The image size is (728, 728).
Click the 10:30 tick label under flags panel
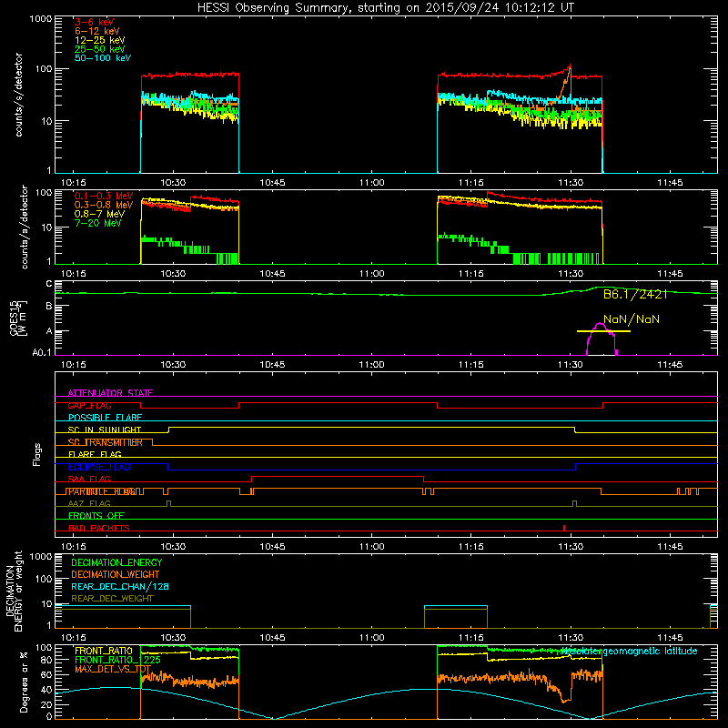173,547
